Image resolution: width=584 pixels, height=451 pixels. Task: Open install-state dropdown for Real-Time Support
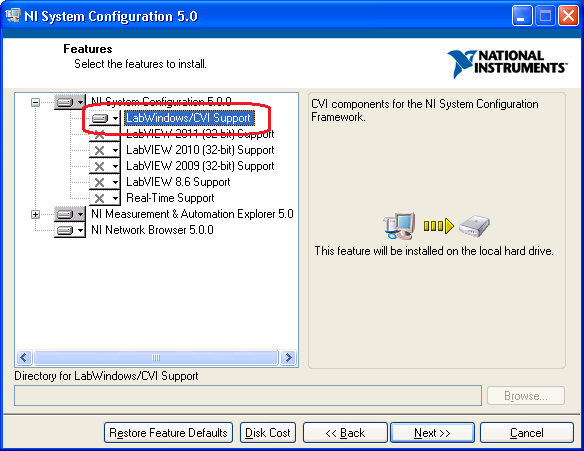tap(105, 198)
